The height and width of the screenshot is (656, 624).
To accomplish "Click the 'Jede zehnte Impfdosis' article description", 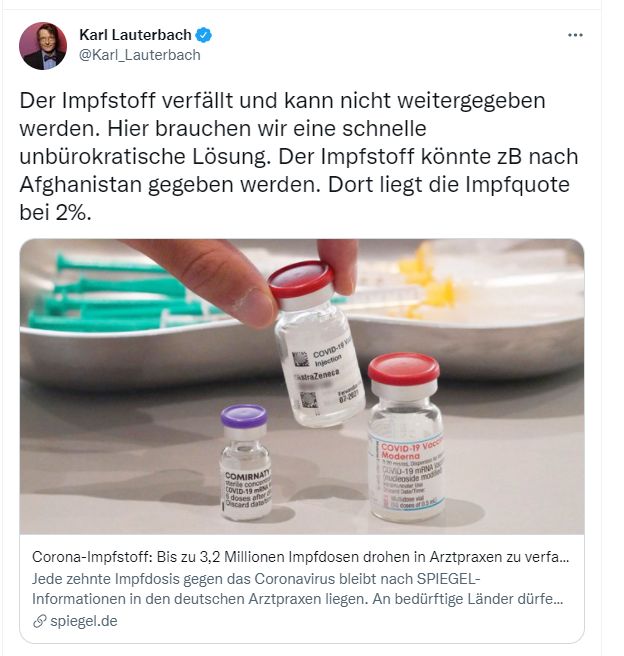I will 297,589.
